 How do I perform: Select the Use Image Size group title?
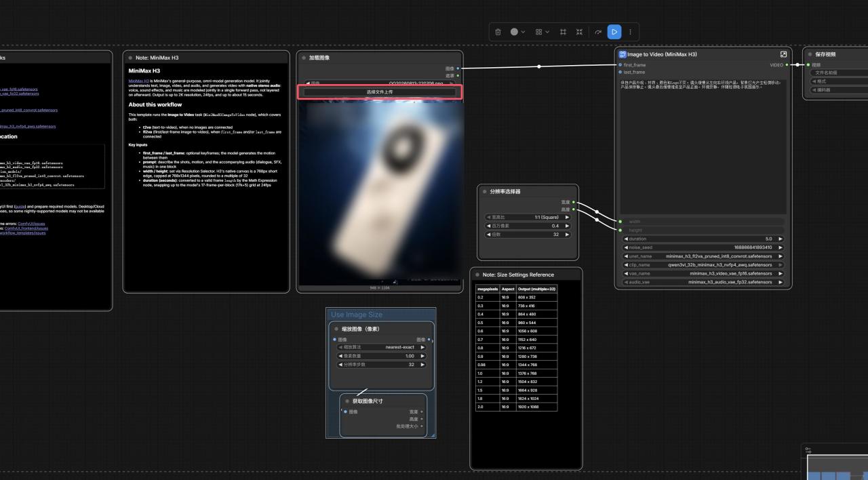(357, 315)
